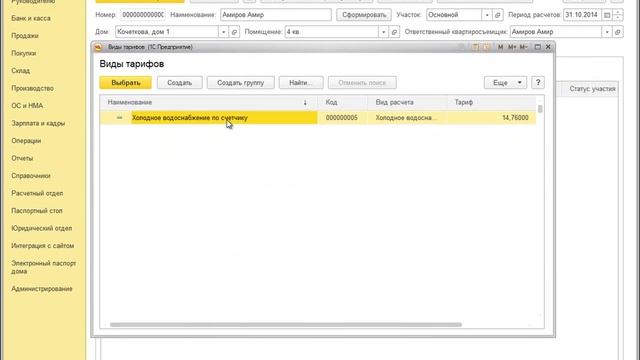Click Вид расчета cell Холодное водосна...
This screenshot has height=360, width=640.
pos(406,118)
